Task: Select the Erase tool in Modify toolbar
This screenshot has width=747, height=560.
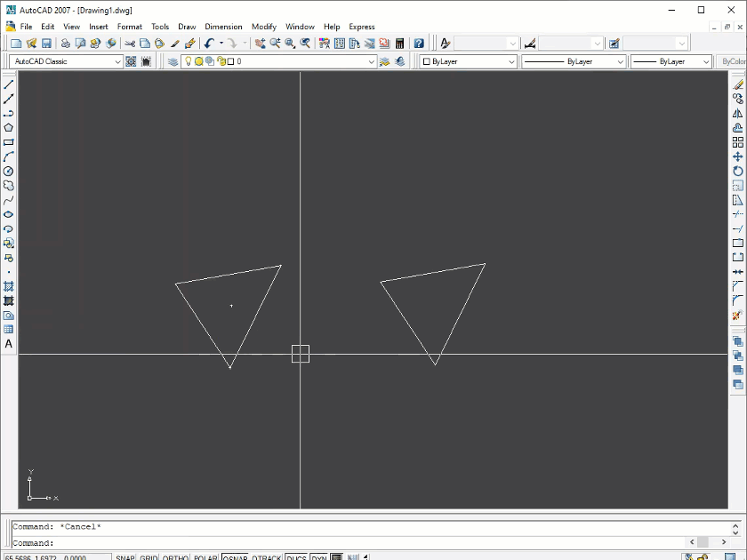Action: click(x=738, y=84)
